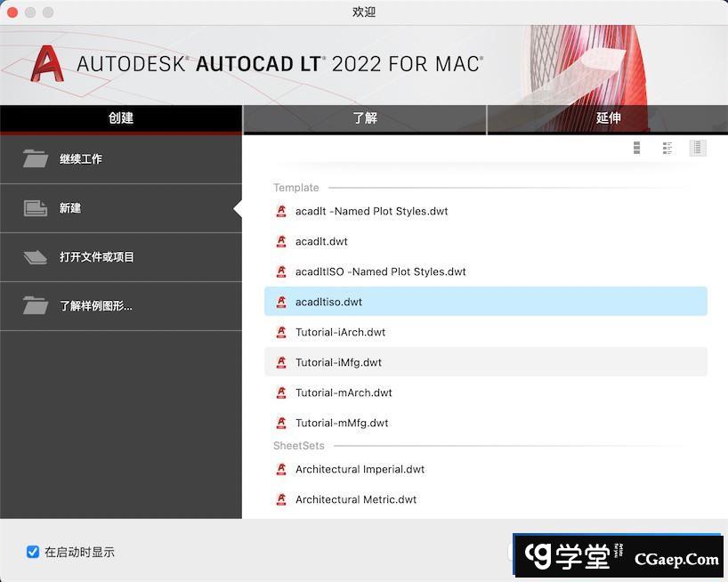Click the acadlt.dwt file icon
The width and height of the screenshot is (728, 582).
tap(281, 242)
